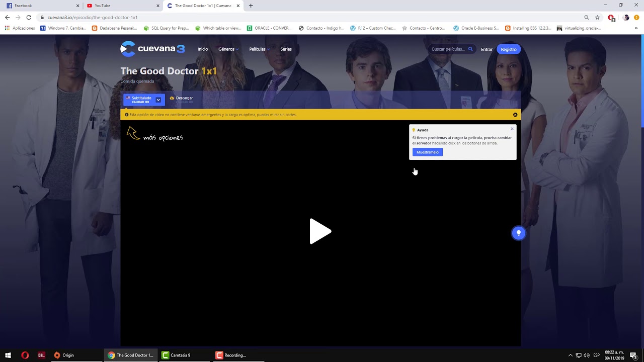Play the episode video

pyautogui.click(x=320, y=231)
